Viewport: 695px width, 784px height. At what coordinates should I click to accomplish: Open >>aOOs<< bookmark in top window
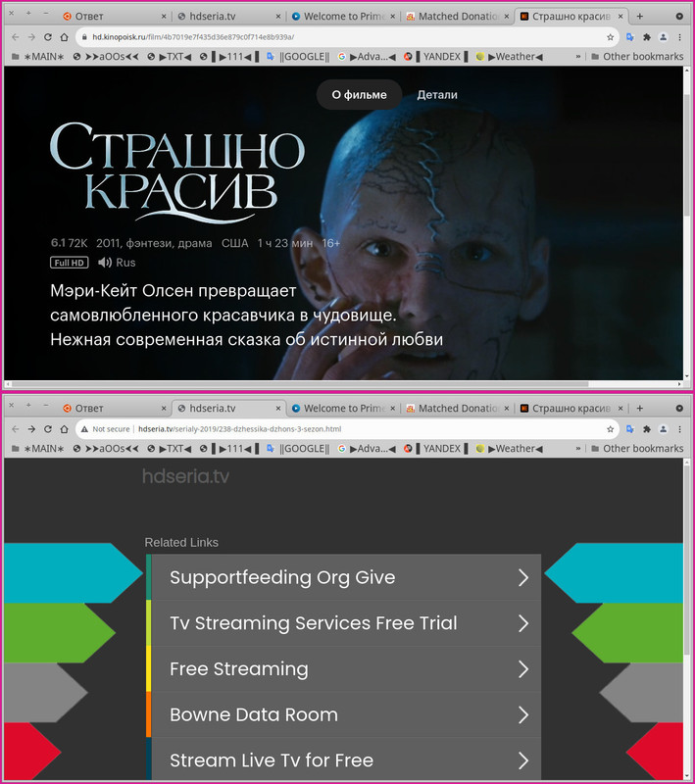coord(106,57)
